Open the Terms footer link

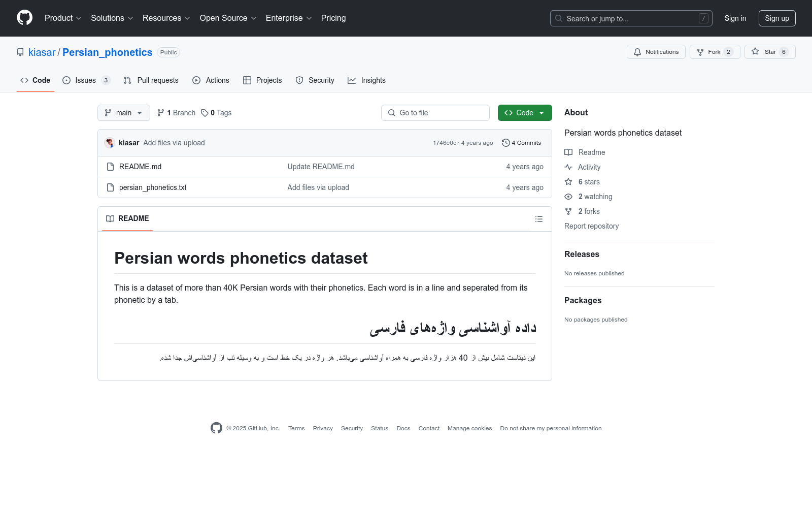coord(296,428)
